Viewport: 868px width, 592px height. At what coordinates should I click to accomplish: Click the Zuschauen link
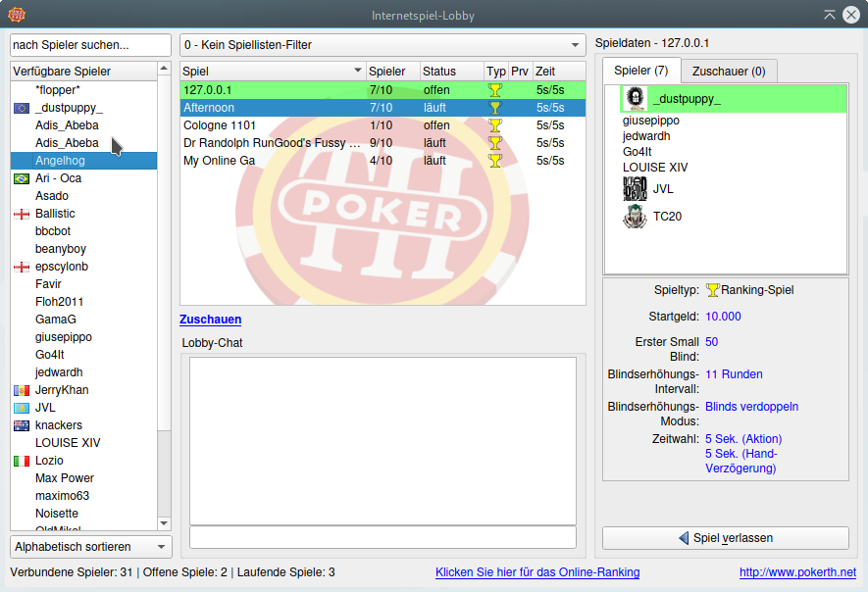(x=210, y=320)
